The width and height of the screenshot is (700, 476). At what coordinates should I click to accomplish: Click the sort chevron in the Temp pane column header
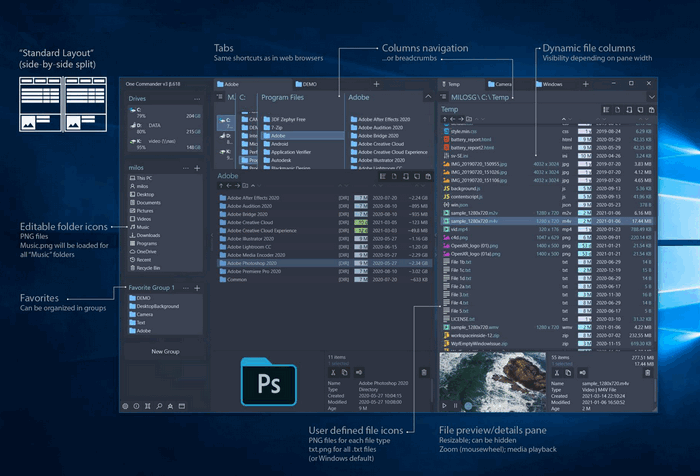563,119
